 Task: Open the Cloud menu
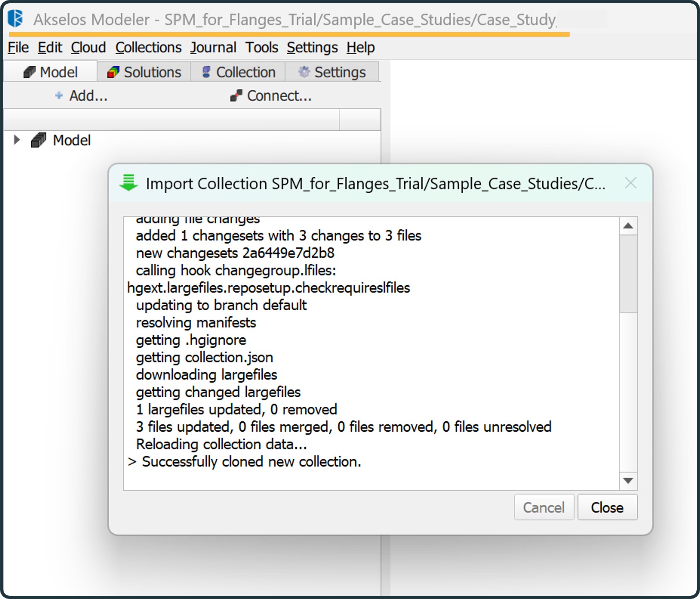pos(88,47)
